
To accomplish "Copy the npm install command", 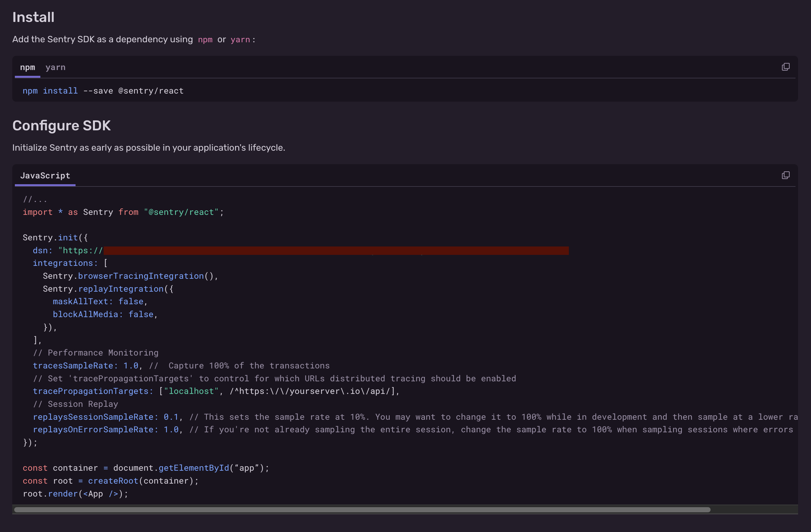I will coord(785,67).
